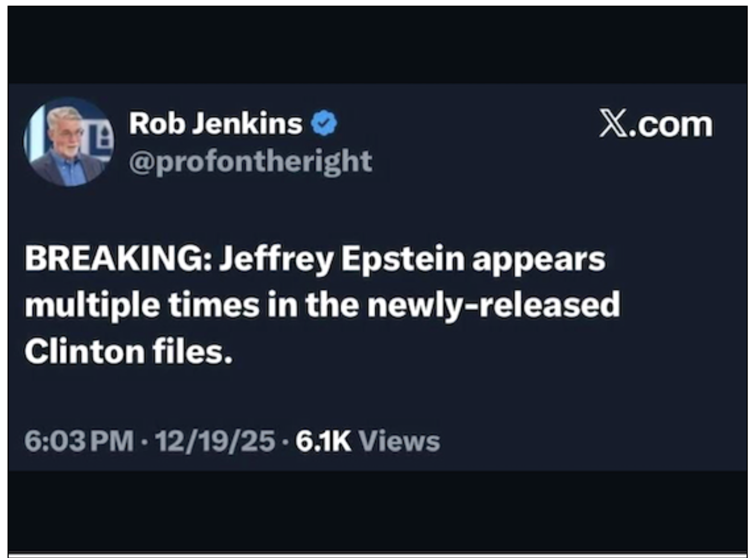This screenshot has height=558, width=756.
Task: Click the word "files." ending the post
Action: (192, 351)
